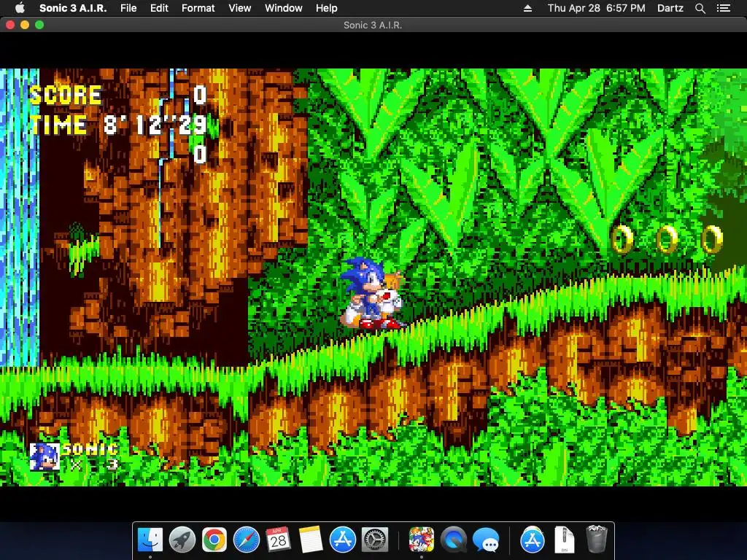The image size is (747, 560).
Task: Open the View menu
Action: (239, 8)
